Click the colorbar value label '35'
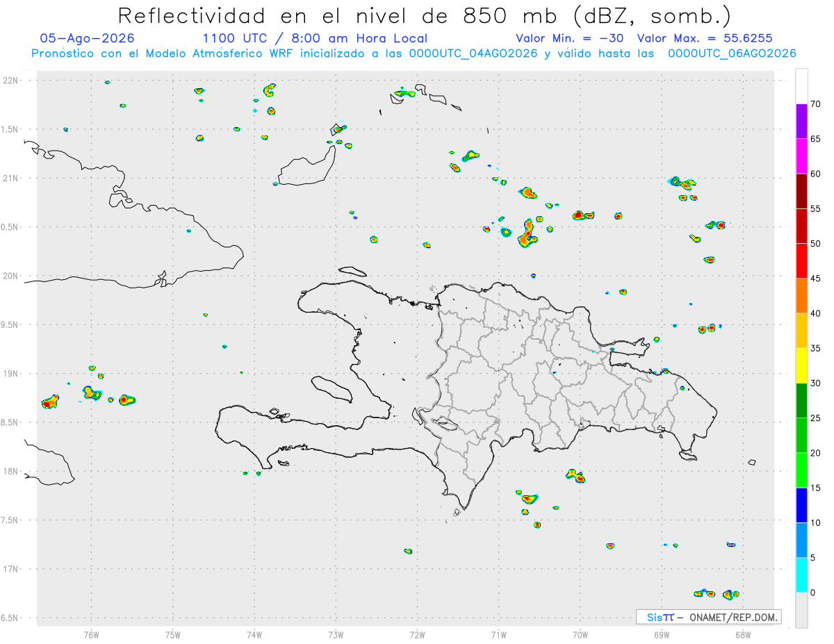 pyautogui.click(x=815, y=348)
